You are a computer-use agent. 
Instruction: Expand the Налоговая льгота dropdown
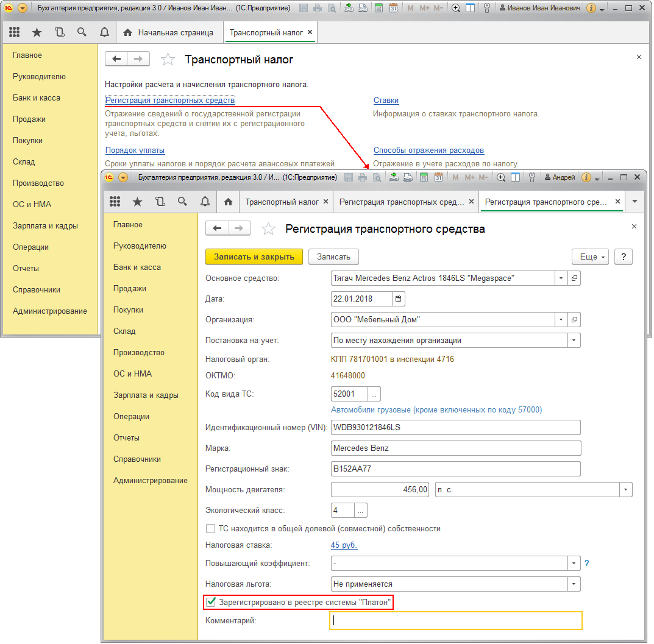tap(574, 584)
